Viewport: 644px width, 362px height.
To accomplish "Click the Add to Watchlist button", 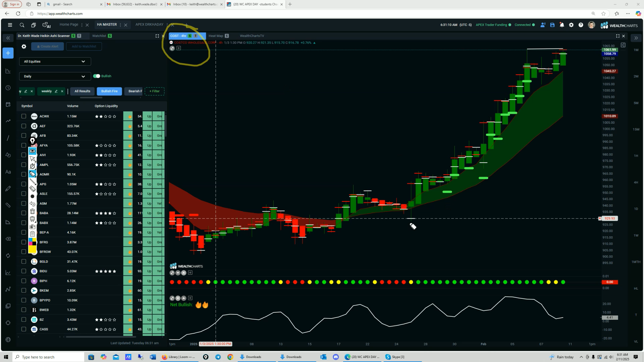I will (84, 47).
